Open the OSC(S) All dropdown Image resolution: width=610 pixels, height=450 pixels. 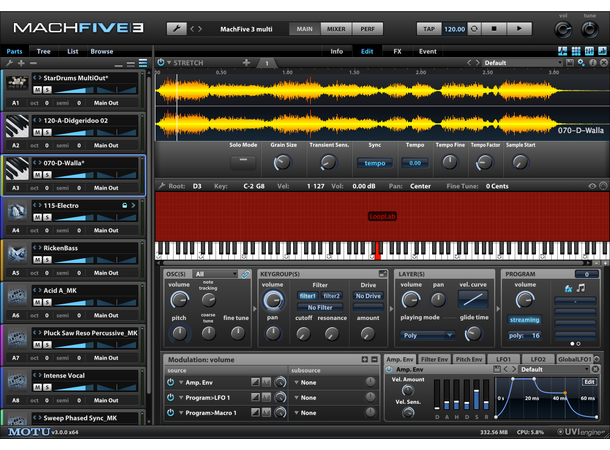(x=215, y=274)
